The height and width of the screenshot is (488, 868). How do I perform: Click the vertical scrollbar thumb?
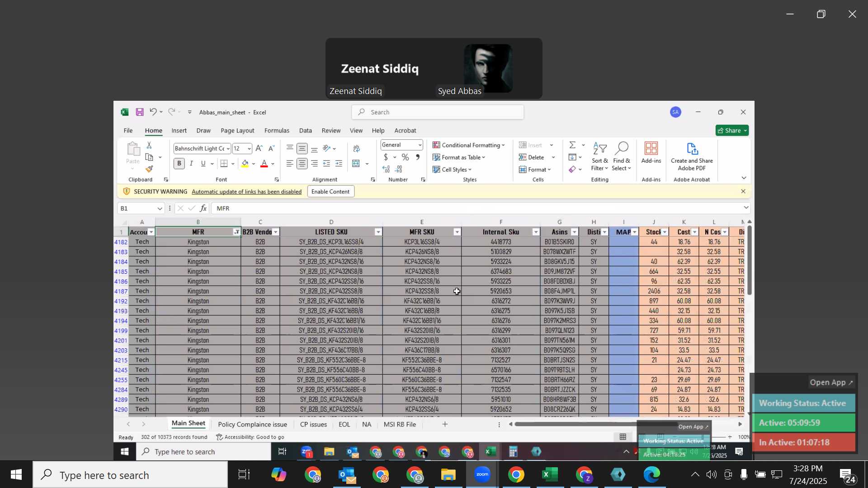point(749,260)
